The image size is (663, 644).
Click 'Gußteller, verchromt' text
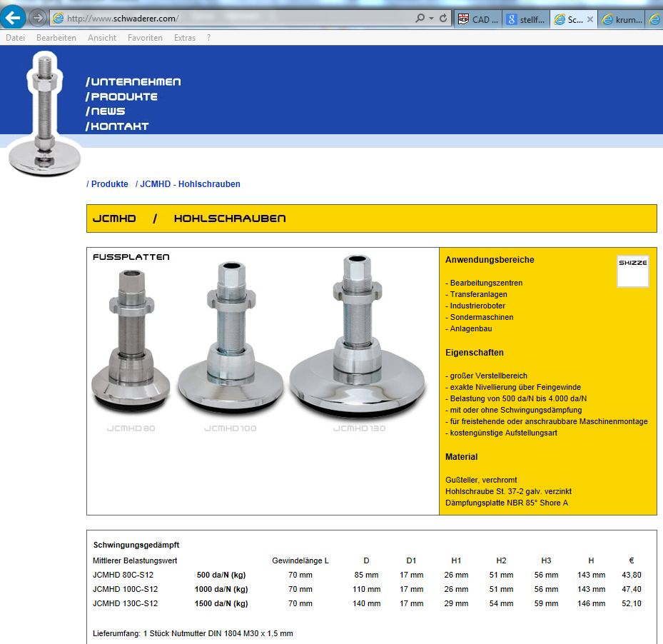[x=481, y=480]
